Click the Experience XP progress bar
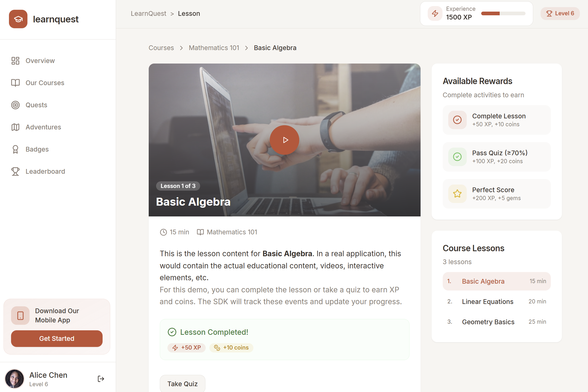This screenshot has height=392, width=588. [x=503, y=13]
